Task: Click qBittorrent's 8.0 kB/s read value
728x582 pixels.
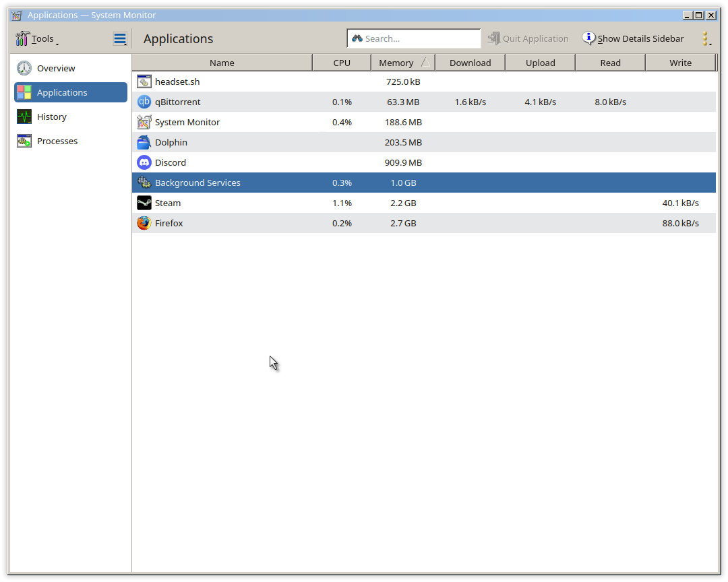Action: pos(611,102)
